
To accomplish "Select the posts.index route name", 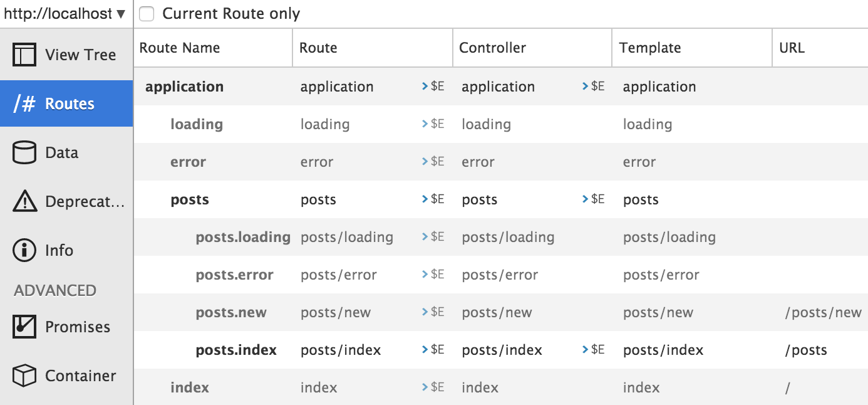I will pyautogui.click(x=236, y=350).
